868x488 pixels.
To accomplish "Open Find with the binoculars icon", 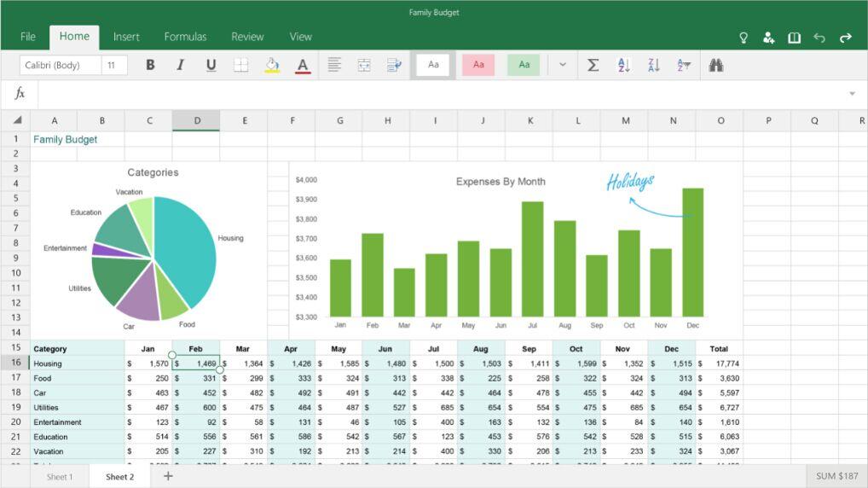I will point(716,65).
